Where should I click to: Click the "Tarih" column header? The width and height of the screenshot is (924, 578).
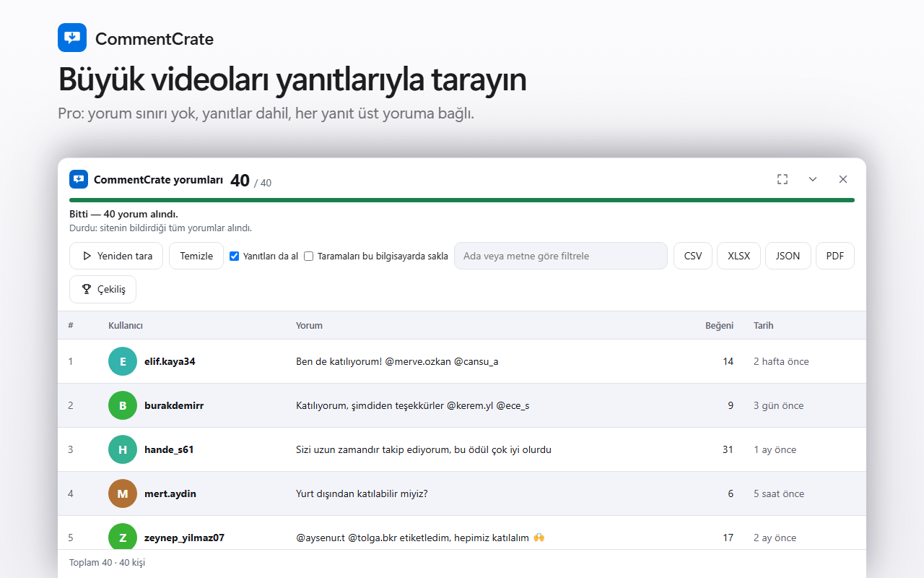[x=763, y=325]
